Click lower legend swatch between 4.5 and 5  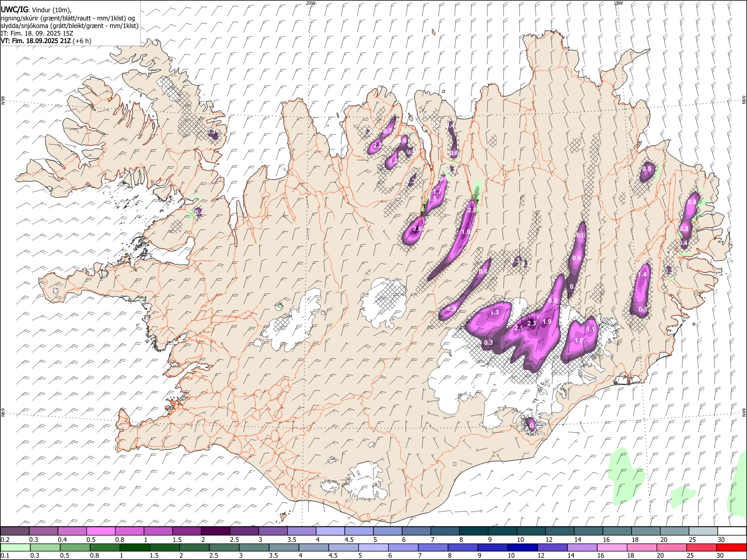(x=343, y=547)
